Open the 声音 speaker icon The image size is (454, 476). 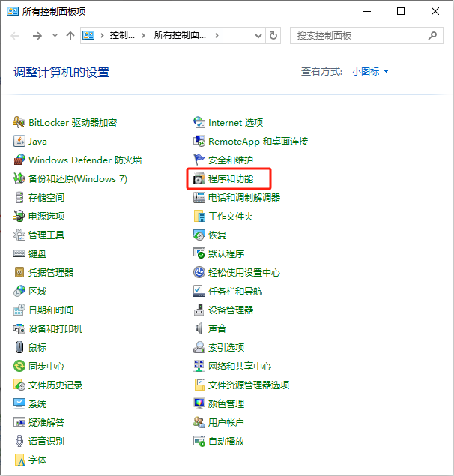199,328
